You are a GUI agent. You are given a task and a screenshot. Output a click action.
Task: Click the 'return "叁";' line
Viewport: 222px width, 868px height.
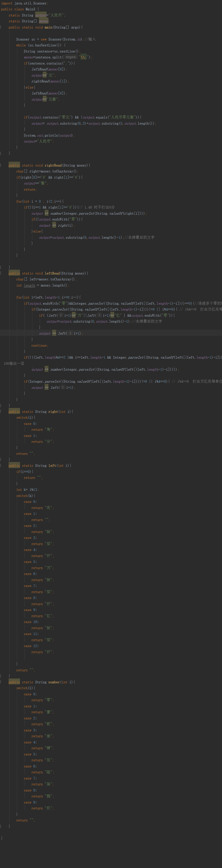tap(43, 736)
